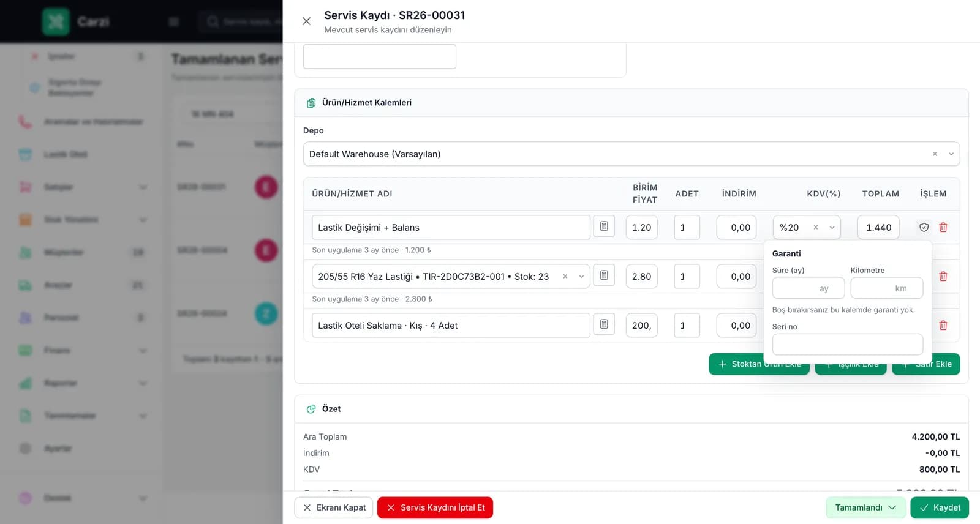Focus the Süre (ay) warranty field
980x524 pixels.
coord(809,288)
